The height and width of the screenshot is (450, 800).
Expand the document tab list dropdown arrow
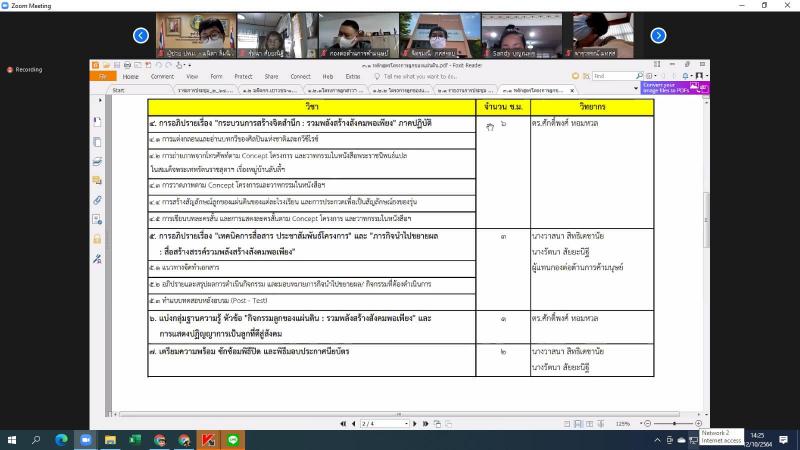click(x=636, y=89)
